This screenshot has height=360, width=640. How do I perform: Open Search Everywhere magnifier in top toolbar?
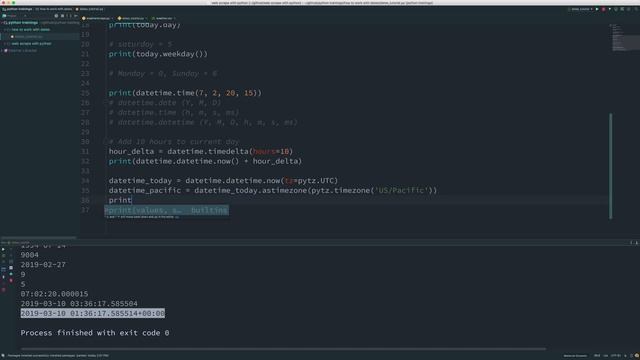[x=635, y=9]
